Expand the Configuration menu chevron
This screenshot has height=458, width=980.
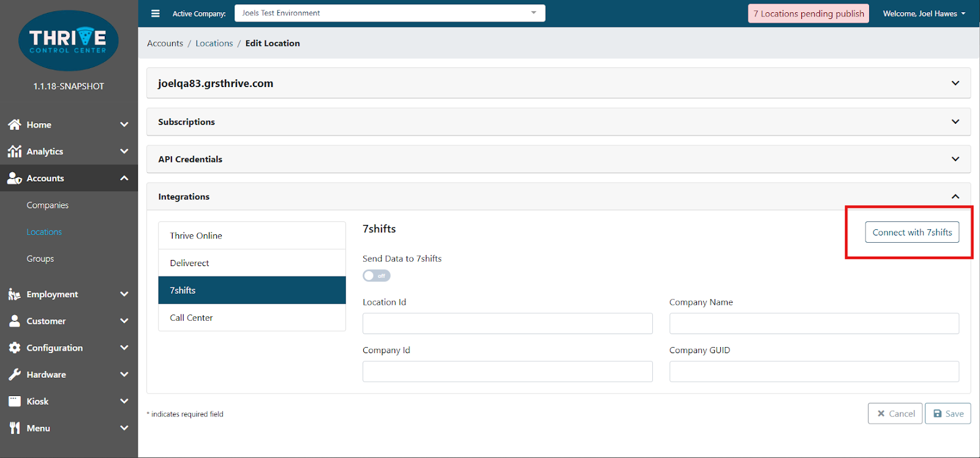(124, 348)
